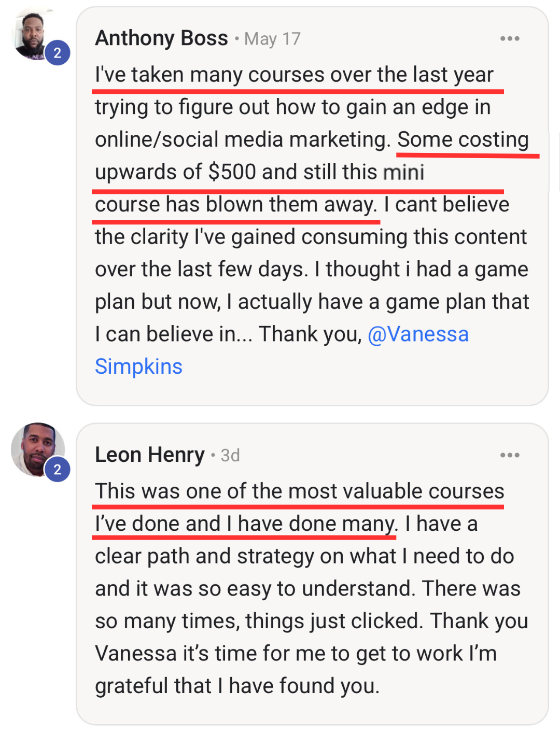Click underlined "Some costing" text

pos(463,139)
